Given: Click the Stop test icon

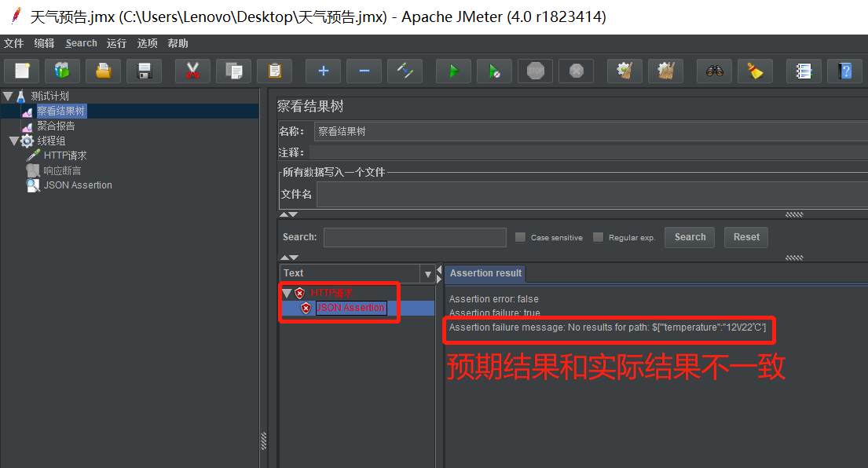Looking at the screenshot, I should [535, 71].
